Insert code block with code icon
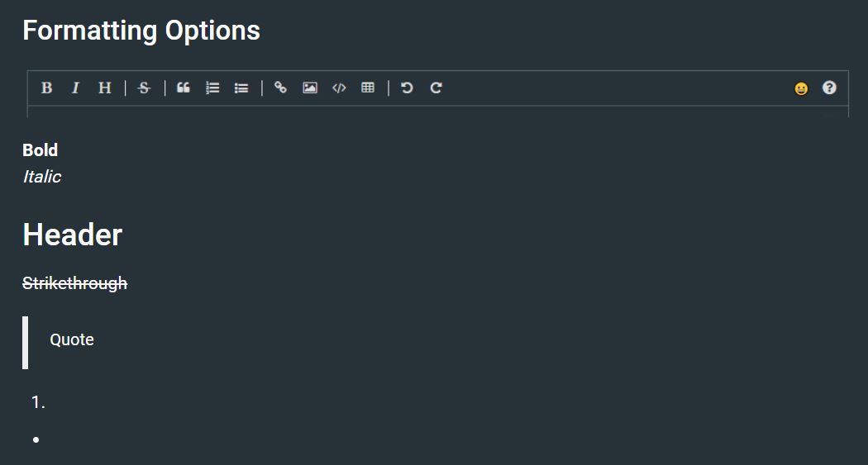 tap(339, 88)
